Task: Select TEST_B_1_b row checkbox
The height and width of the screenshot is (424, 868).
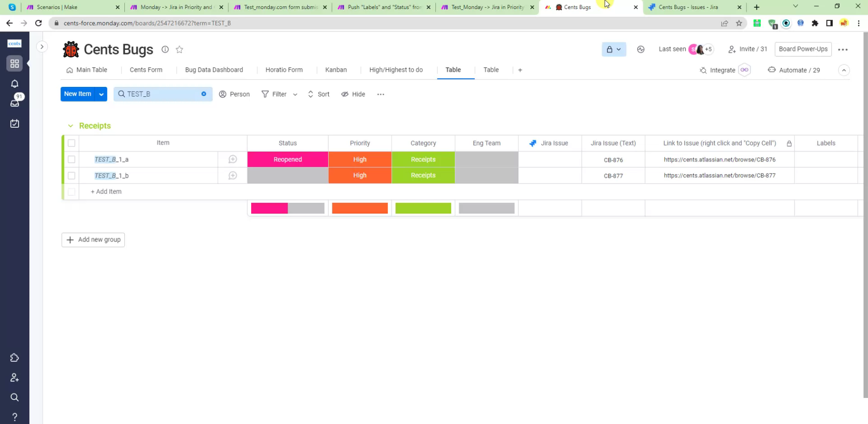Action: (x=71, y=175)
